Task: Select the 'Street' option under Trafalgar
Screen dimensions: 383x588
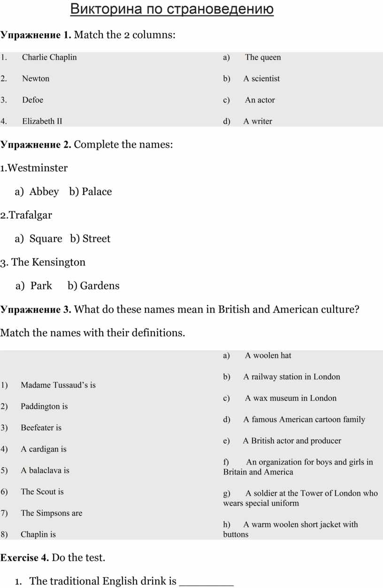Action: point(96,239)
